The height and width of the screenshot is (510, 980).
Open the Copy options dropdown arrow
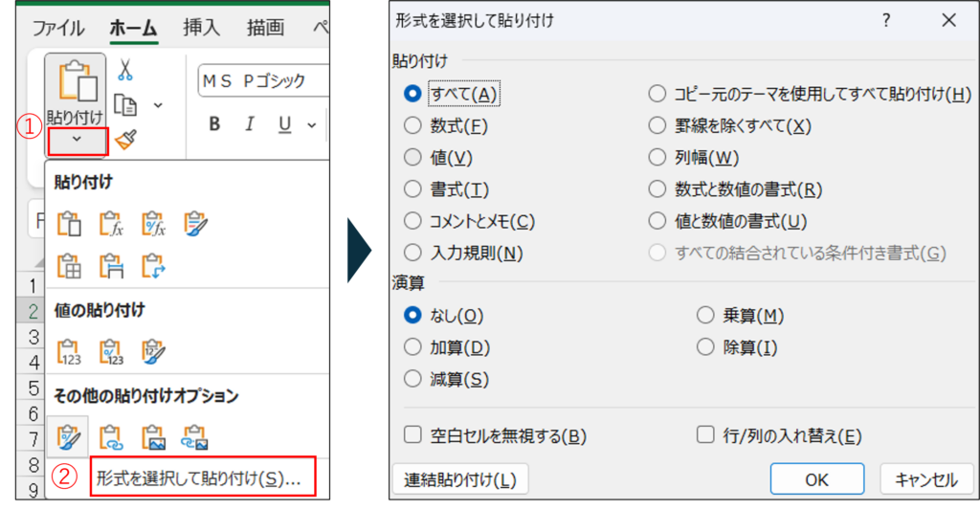point(158,105)
